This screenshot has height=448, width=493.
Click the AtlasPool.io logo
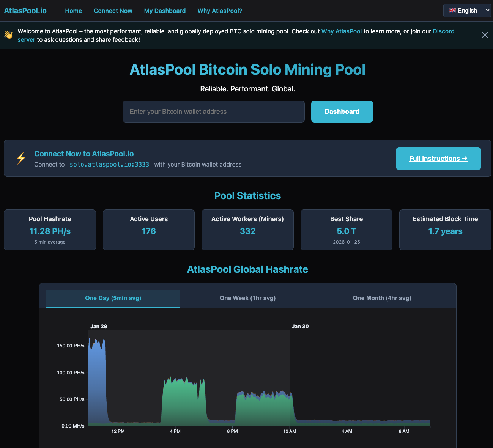point(25,11)
